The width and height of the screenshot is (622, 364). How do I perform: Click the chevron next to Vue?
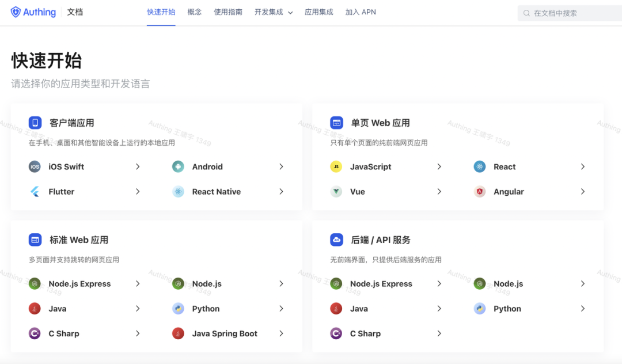coord(439,192)
